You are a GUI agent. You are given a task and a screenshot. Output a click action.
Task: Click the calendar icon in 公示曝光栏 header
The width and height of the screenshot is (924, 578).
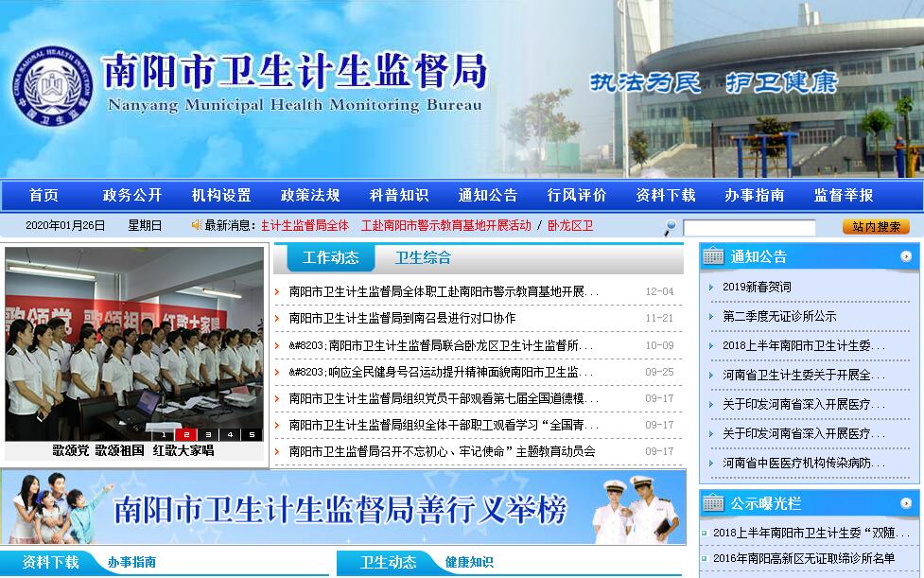pyautogui.click(x=714, y=503)
